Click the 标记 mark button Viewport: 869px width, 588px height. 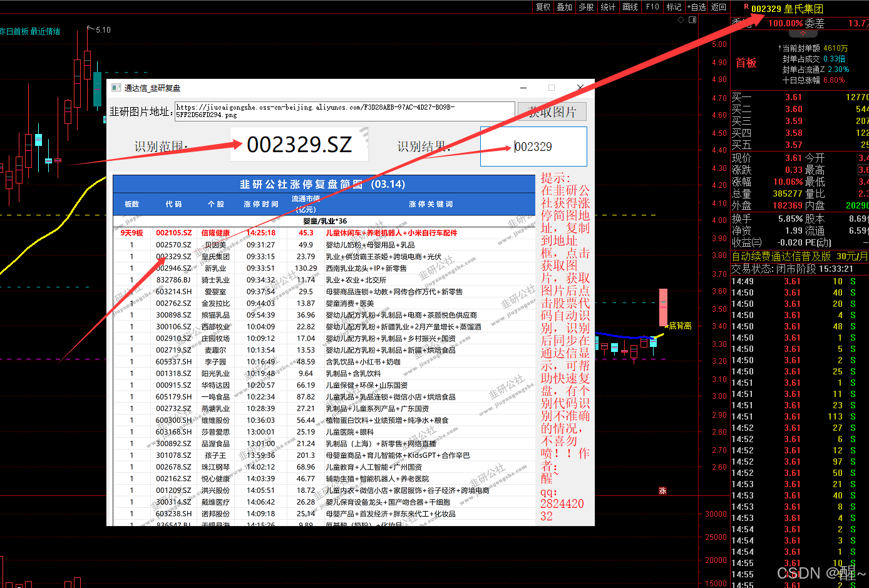click(674, 7)
